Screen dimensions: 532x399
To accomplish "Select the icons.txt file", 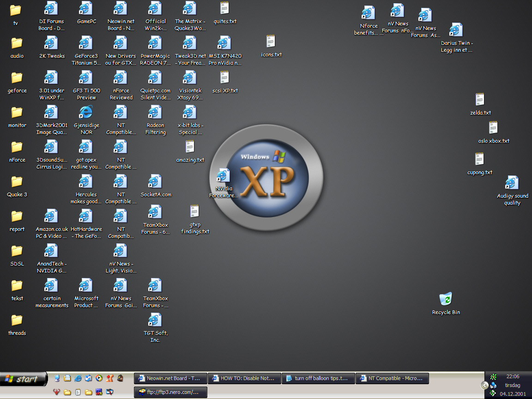I will pos(271,47).
